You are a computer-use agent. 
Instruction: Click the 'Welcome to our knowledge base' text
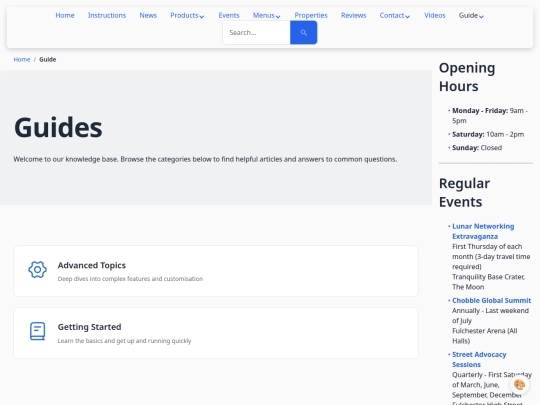[205, 159]
